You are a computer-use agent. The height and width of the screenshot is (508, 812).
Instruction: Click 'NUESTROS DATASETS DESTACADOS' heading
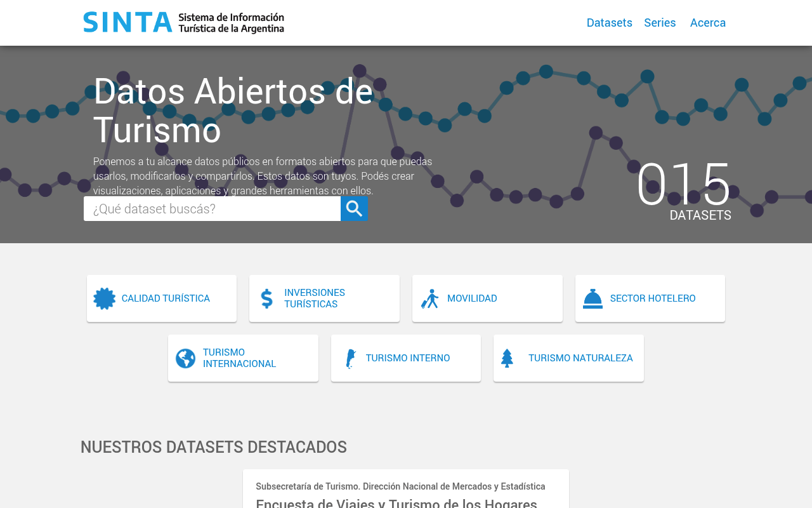tap(214, 447)
